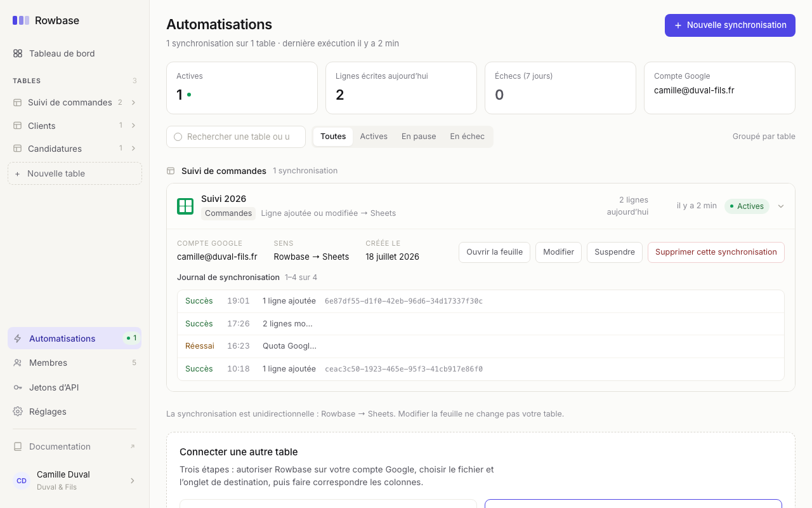Click the Lignes écrites aujourd'hui card

click(x=401, y=88)
